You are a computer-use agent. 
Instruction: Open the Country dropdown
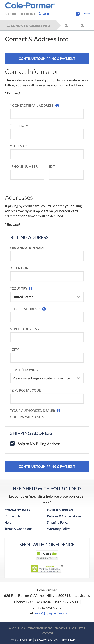pyautogui.click(x=47, y=297)
